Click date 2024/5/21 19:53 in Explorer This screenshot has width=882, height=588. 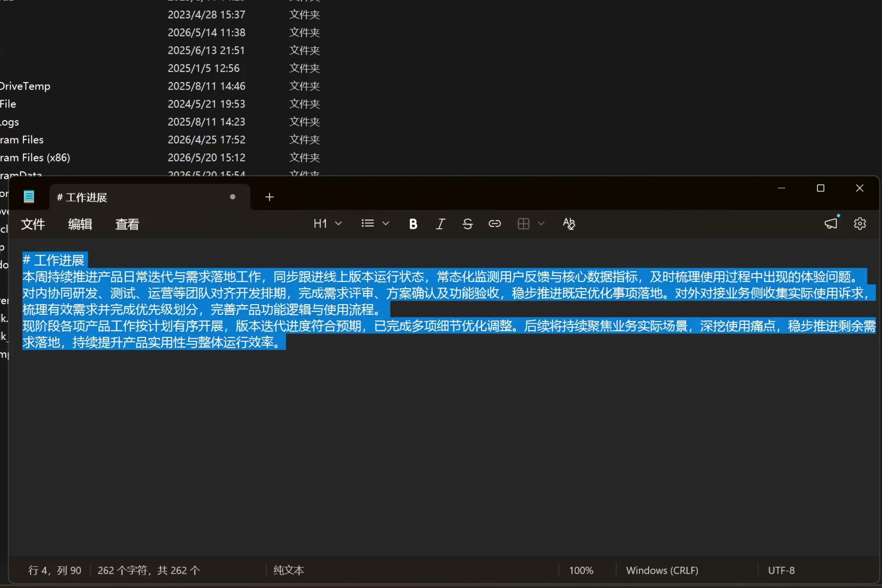point(206,104)
